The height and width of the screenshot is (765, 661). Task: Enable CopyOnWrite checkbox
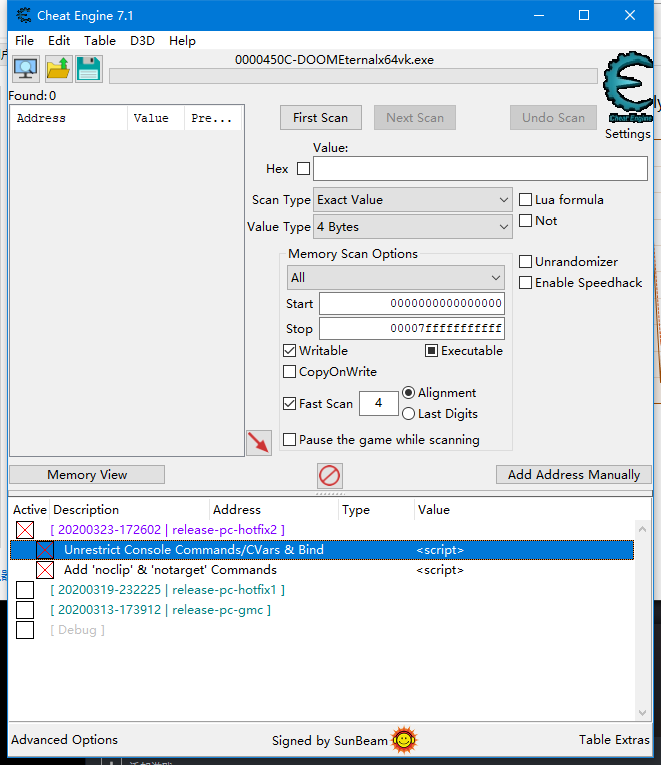[x=290, y=372]
